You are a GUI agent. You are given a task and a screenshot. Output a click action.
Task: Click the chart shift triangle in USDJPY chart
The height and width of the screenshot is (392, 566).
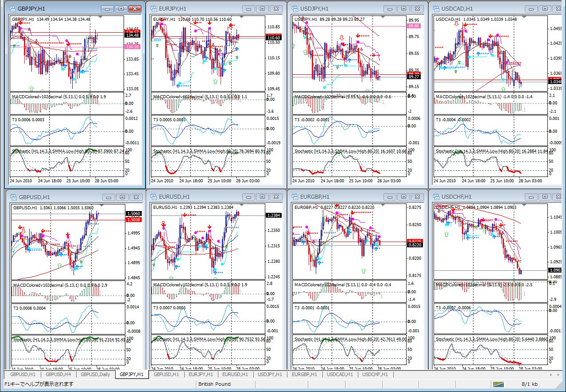[383, 17]
